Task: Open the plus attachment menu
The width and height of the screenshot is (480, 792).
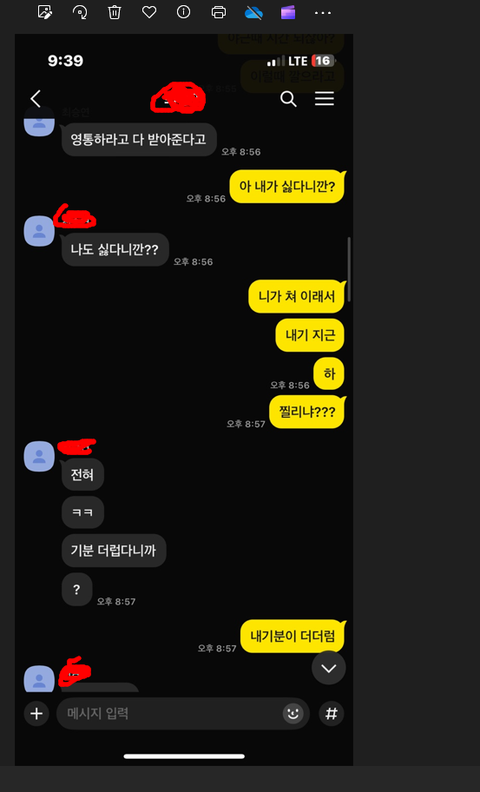Action: (x=36, y=714)
